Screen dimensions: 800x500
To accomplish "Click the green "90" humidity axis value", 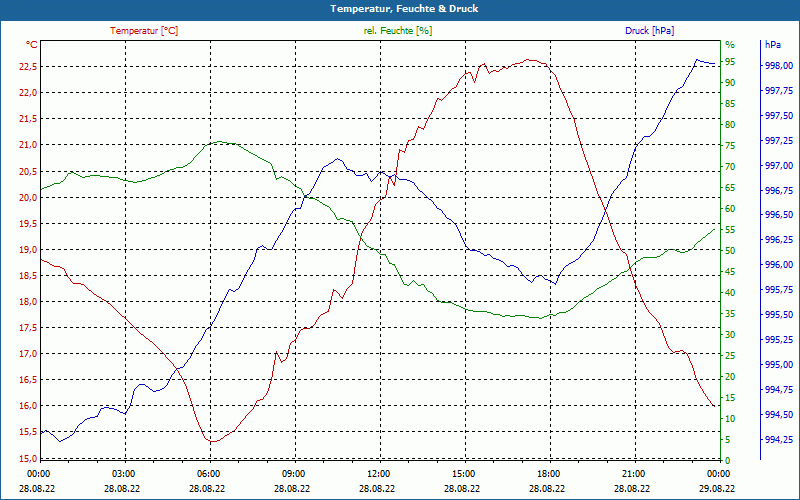I will (x=730, y=83).
